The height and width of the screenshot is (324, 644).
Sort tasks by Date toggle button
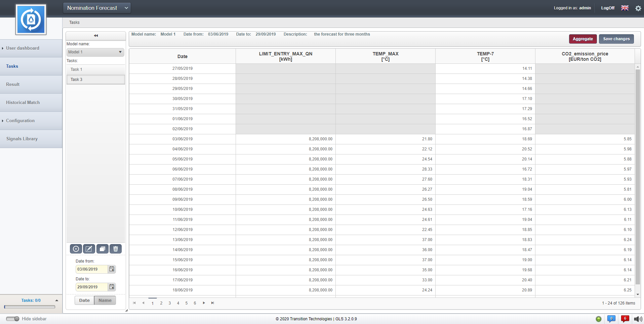pos(84,300)
